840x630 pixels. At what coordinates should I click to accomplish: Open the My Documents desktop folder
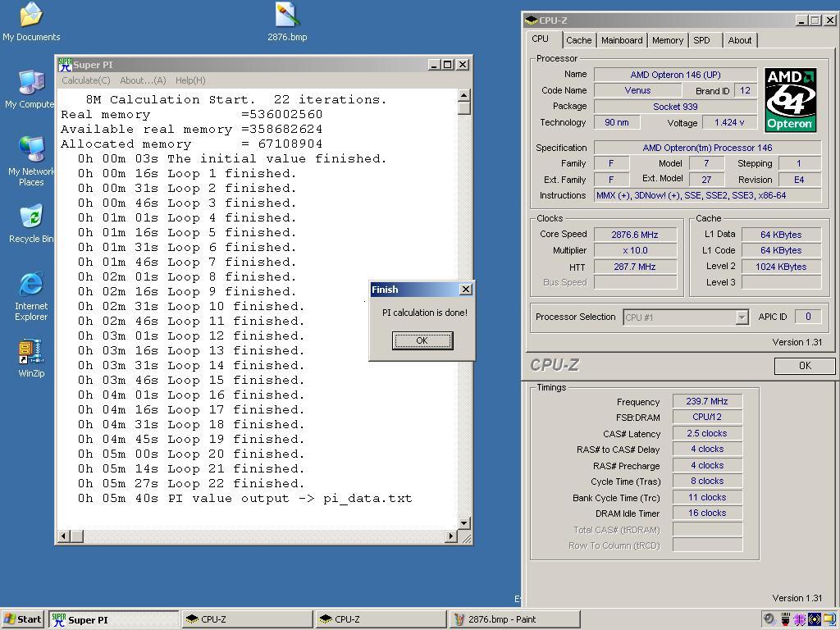[30, 16]
